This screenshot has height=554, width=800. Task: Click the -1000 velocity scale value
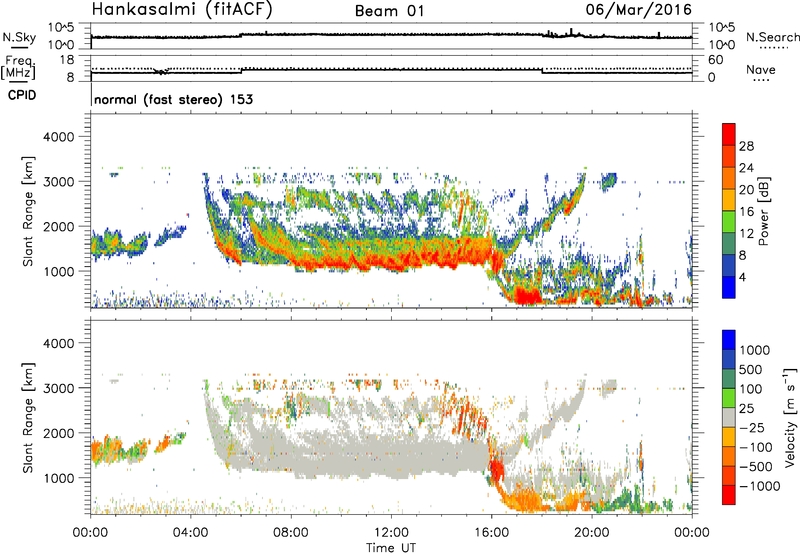(760, 486)
